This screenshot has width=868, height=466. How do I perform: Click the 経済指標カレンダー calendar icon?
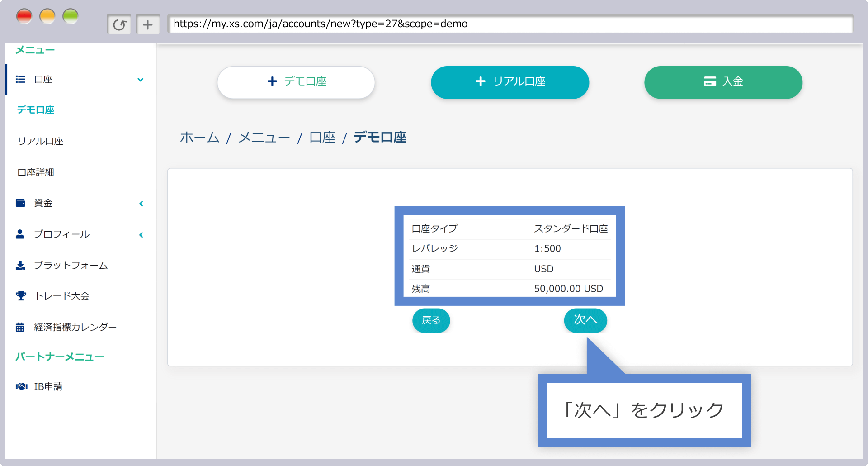tap(20, 327)
